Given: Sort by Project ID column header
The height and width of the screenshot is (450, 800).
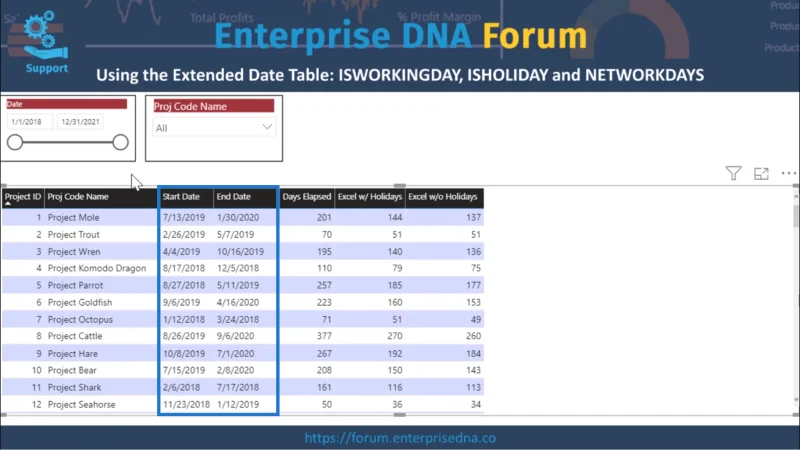Looking at the screenshot, I should [x=22, y=197].
